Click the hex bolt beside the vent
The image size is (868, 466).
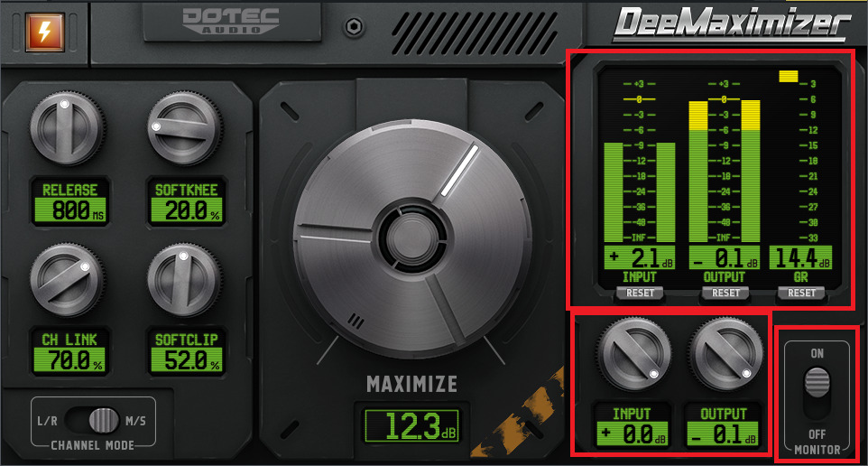pyautogui.click(x=354, y=26)
